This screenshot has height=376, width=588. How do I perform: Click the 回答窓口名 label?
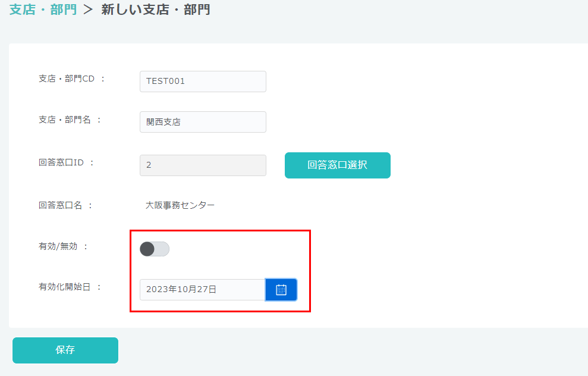click(x=61, y=205)
